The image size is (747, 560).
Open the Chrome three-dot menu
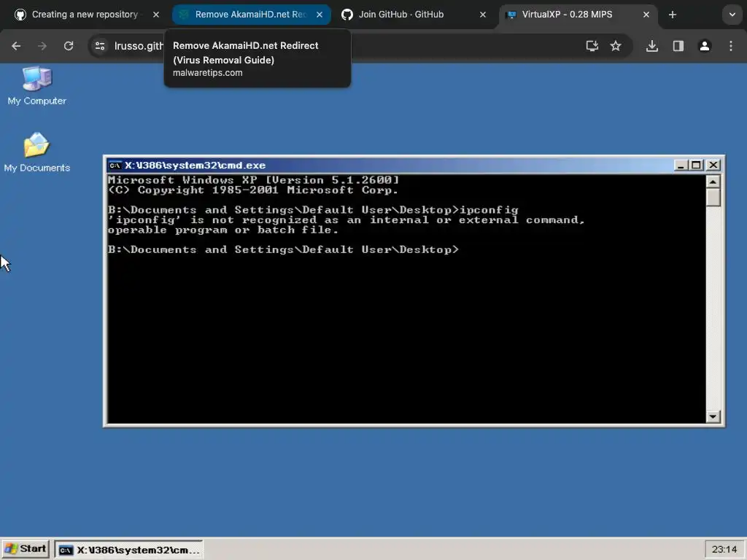point(731,46)
